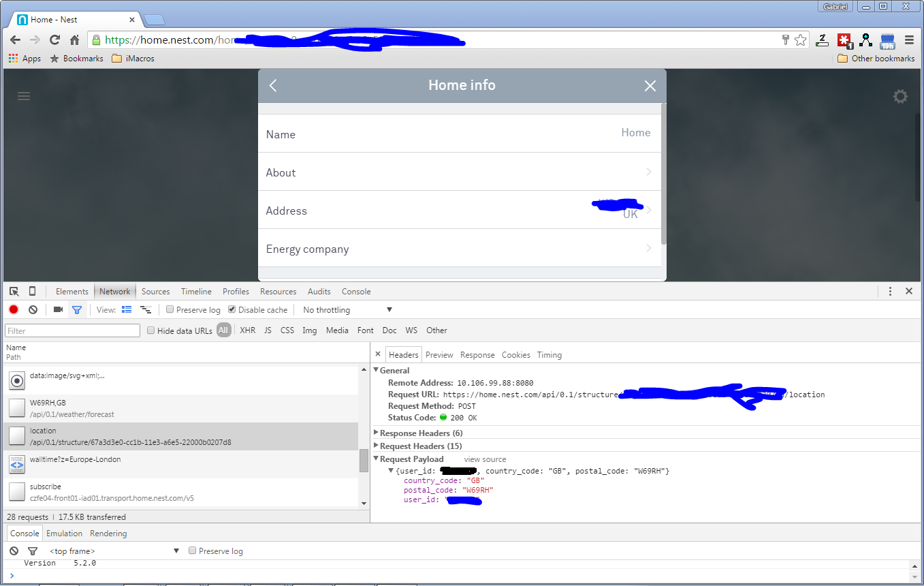The image size is (924, 586).
Task: Open Other bookmarks folder
Action: pyautogui.click(x=876, y=59)
